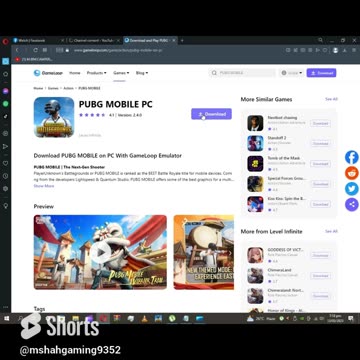Image resolution: width=360 pixels, height=360 pixels.
Task: Open WhatsApp icon in Opera sidebar
Action: point(5,104)
